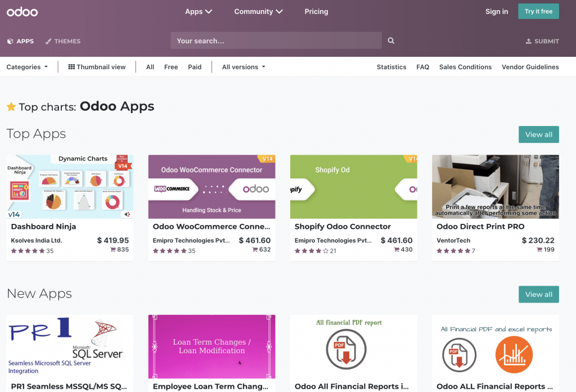Open the Statistics link
The image size is (576, 392).
[391, 67]
